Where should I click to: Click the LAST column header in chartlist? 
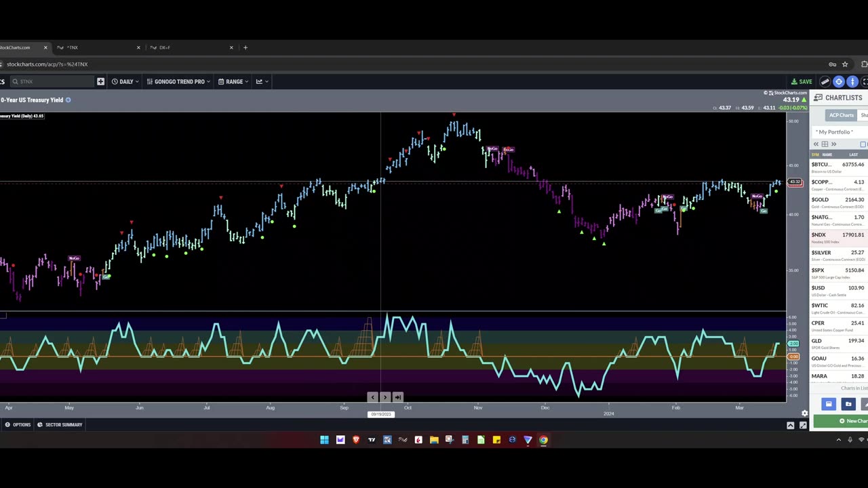click(x=853, y=155)
